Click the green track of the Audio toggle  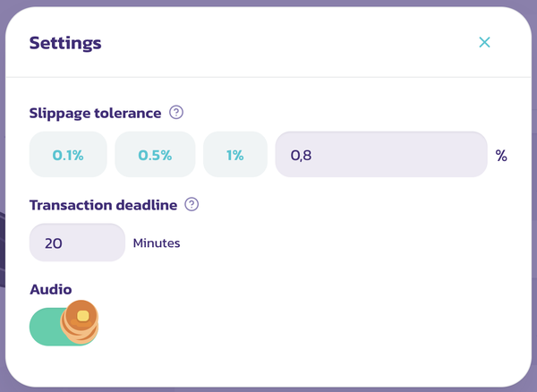click(45, 327)
